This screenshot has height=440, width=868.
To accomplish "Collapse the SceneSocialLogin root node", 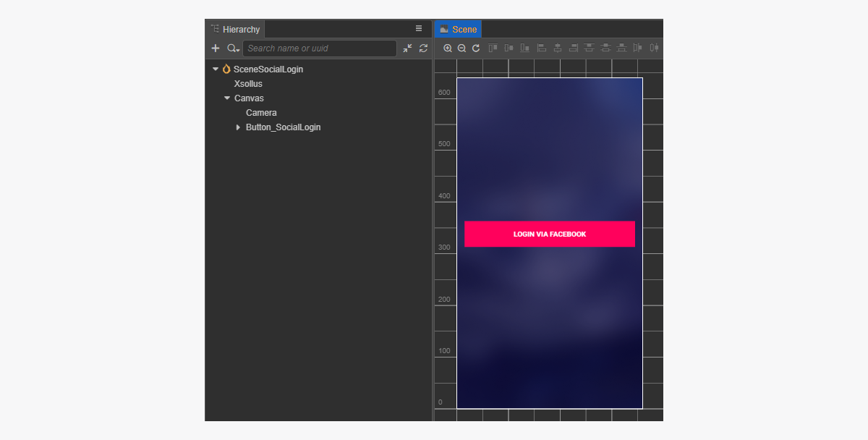I will [x=216, y=69].
